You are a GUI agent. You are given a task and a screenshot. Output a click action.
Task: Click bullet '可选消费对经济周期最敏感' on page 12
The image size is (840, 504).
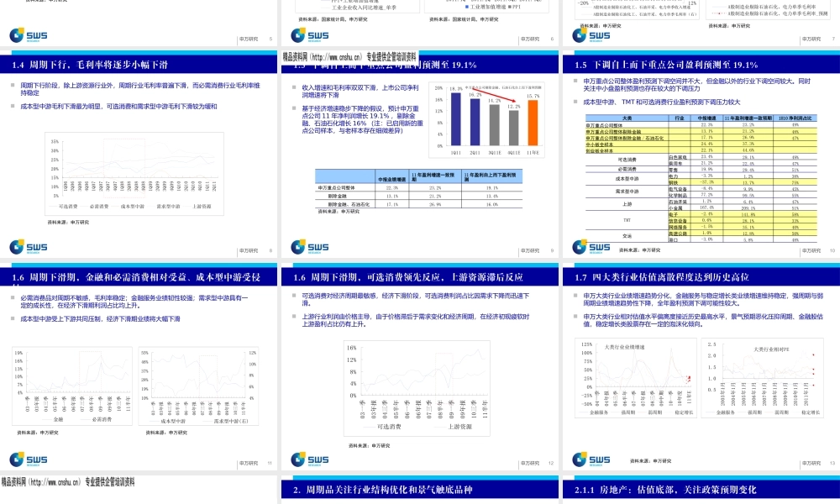tap(415, 299)
